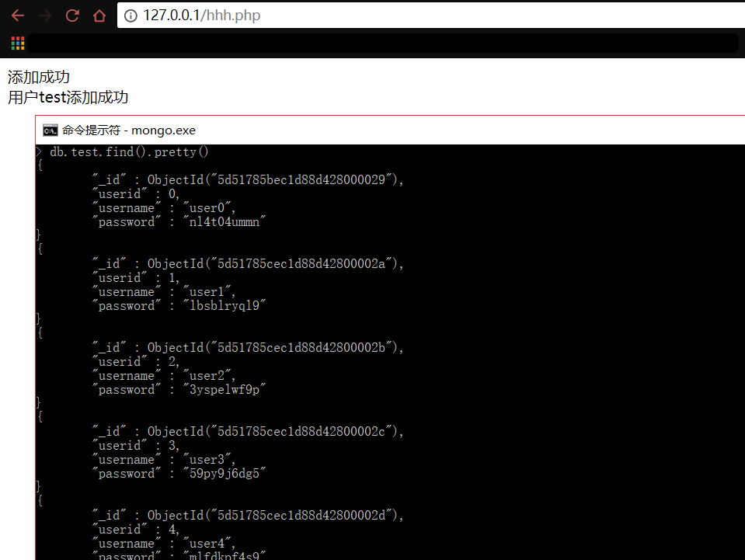Focus the address bar showing 127.0.0.1/hhh.php
This screenshot has width=745, height=560.
click(388, 16)
